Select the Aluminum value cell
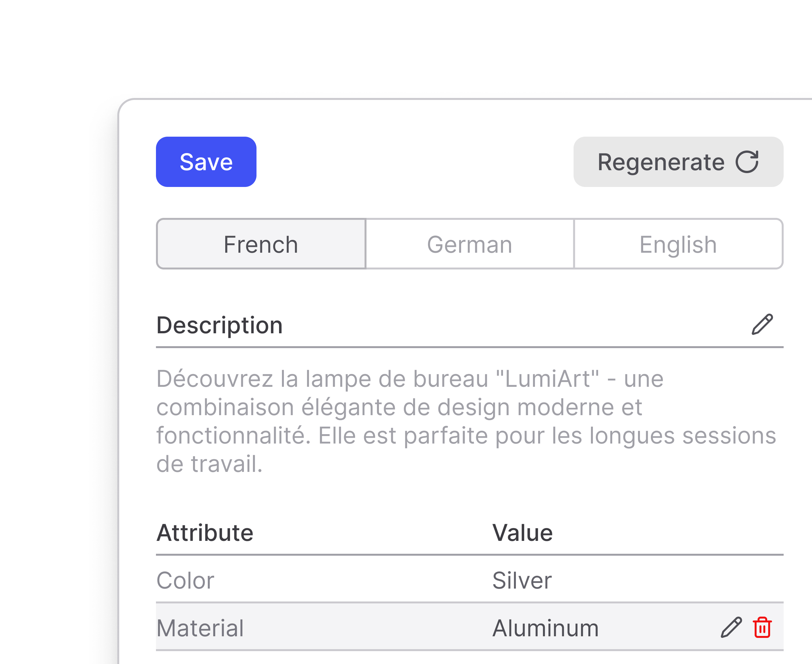The height and width of the screenshot is (664, 812). [546, 628]
